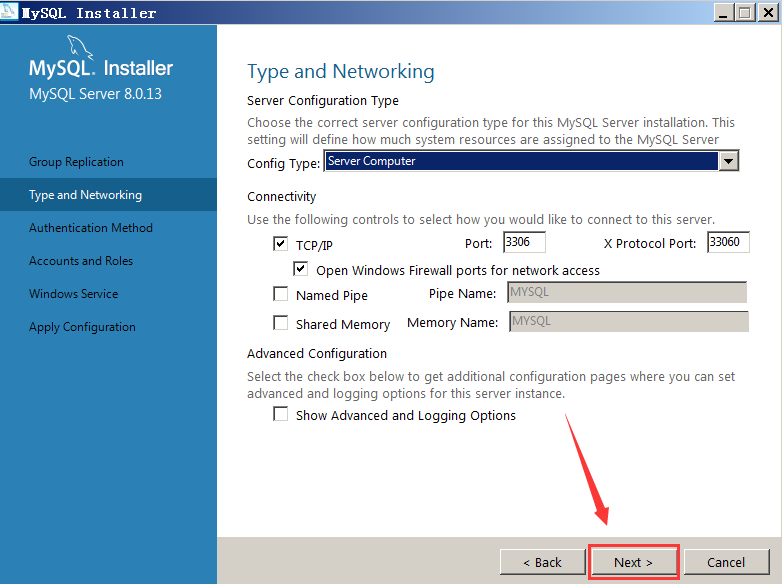Open Windows Service step
The image size is (782, 584).
[73, 294]
